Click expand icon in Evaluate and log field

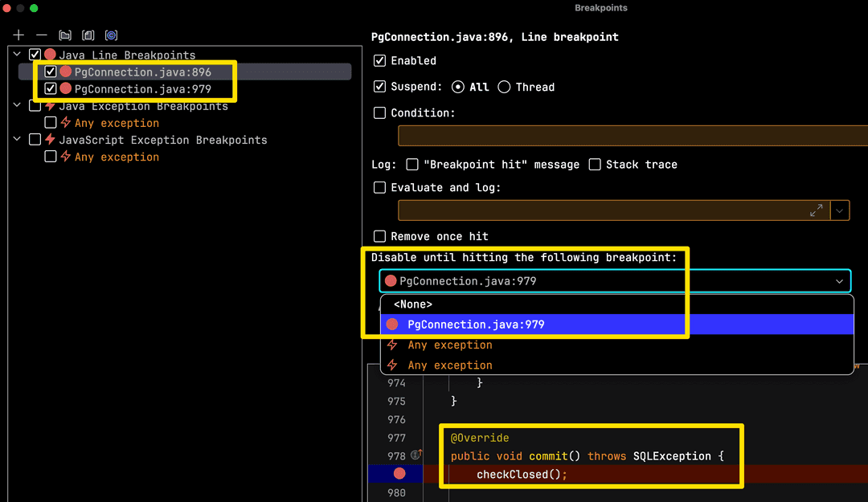point(817,210)
